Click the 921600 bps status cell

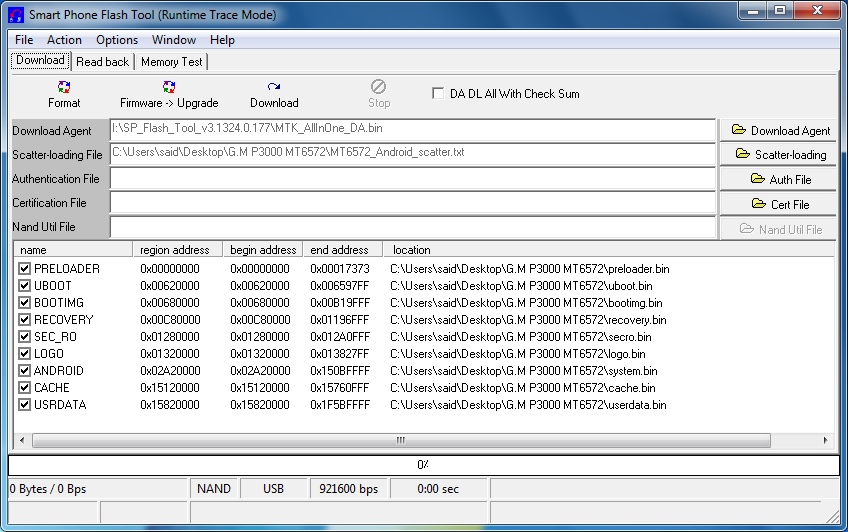[x=348, y=489]
